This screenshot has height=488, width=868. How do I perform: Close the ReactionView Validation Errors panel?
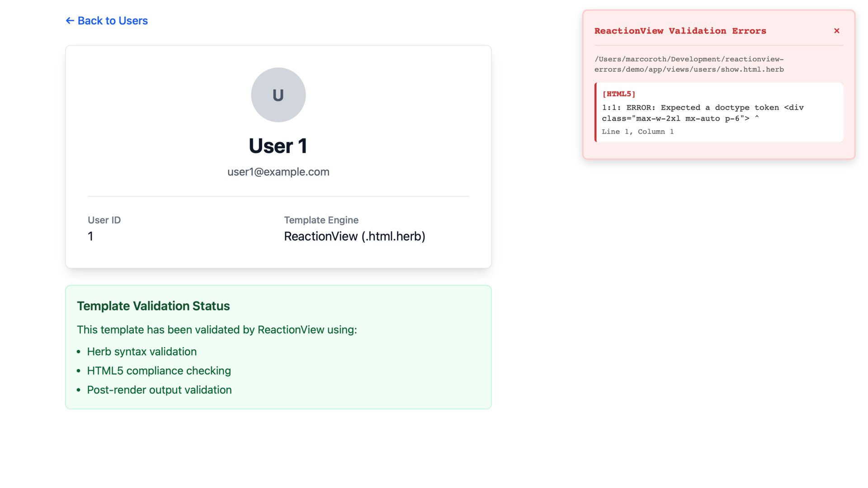(x=836, y=31)
